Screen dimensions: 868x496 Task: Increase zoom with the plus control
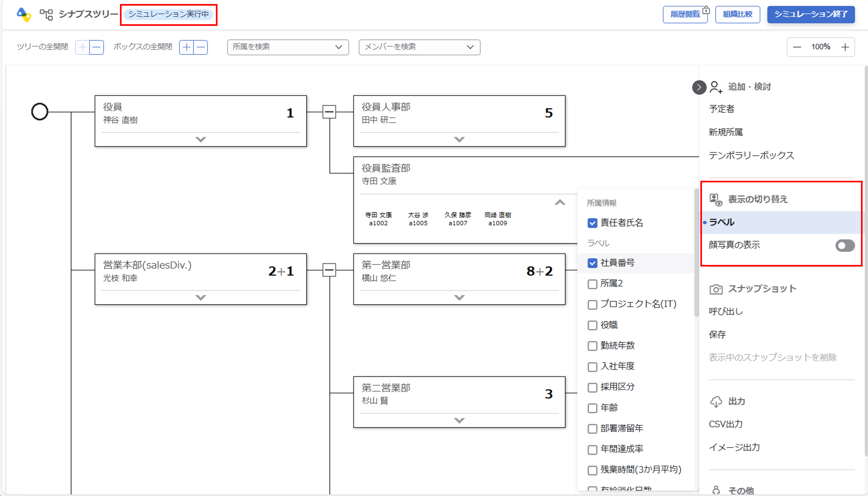(x=845, y=47)
